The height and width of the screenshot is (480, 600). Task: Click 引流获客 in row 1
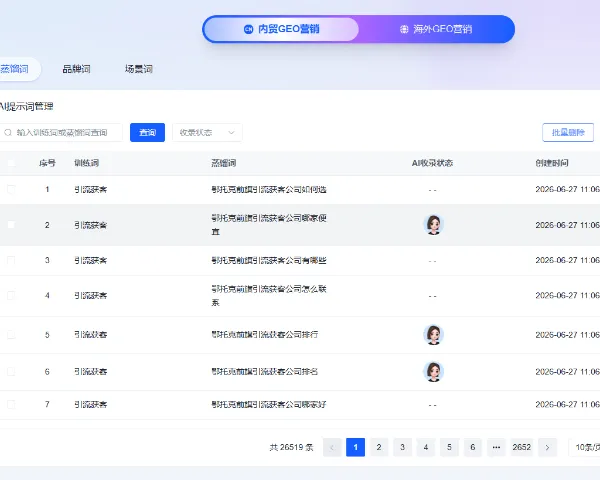pos(91,189)
